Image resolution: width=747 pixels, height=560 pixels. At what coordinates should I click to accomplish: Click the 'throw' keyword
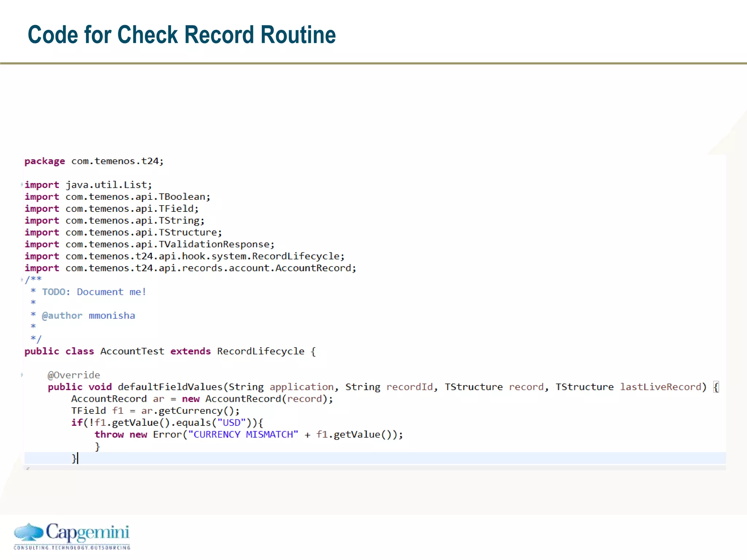tap(109, 435)
